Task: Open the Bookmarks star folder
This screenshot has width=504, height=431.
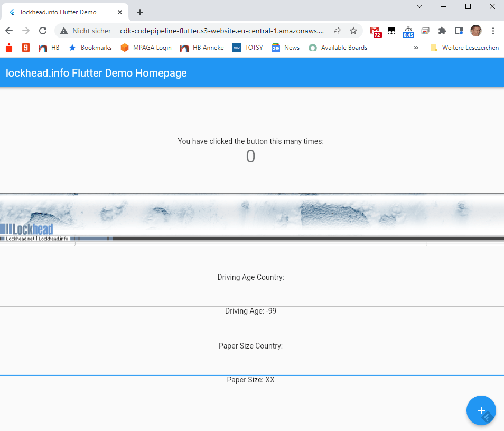Action: click(x=90, y=48)
